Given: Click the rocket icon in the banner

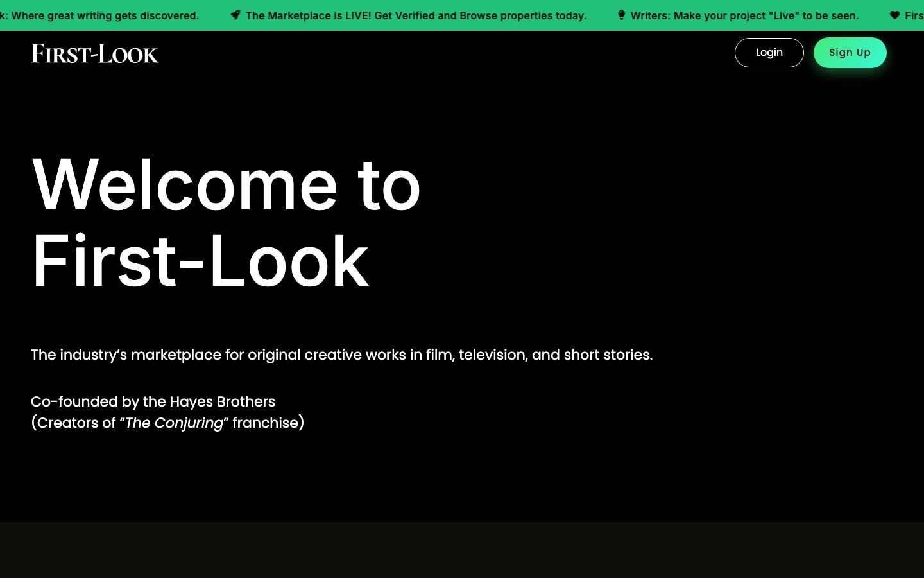Looking at the screenshot, I should pyautogui.click(x=235, y=15).
